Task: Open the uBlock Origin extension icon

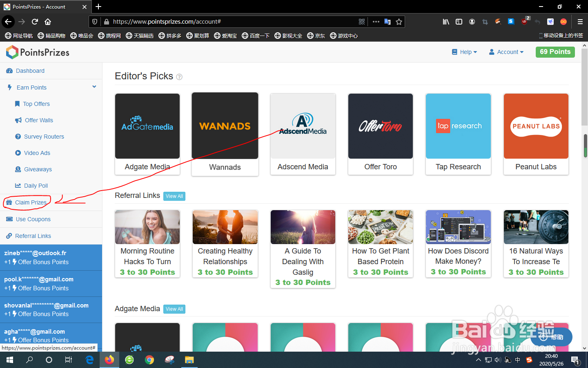Action: click(525, 21)
